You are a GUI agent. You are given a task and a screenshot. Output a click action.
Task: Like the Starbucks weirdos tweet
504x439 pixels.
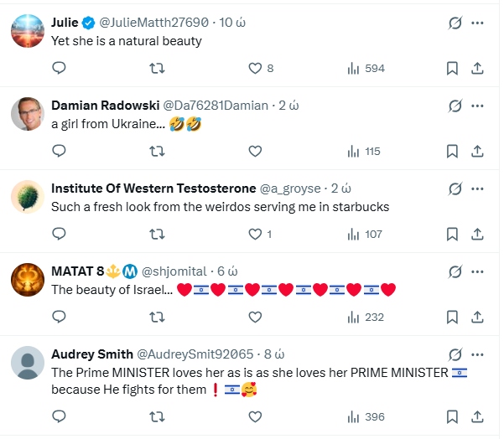tap(255, 235)
